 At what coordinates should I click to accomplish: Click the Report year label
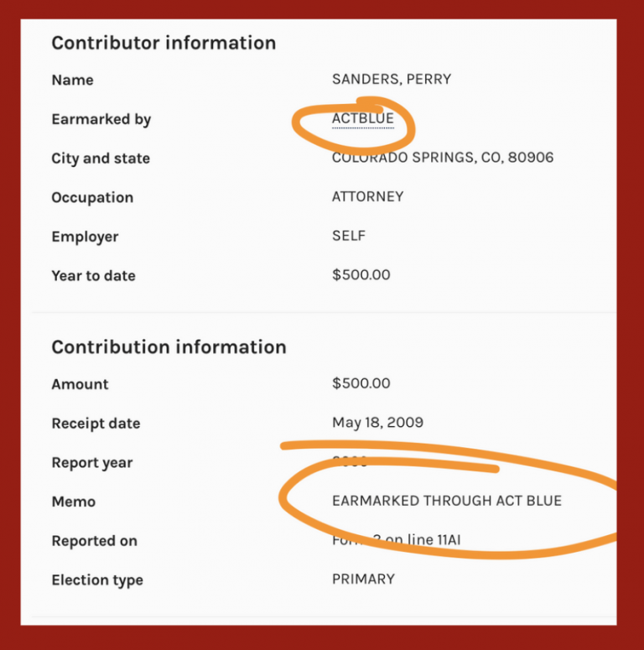(91, 463)
